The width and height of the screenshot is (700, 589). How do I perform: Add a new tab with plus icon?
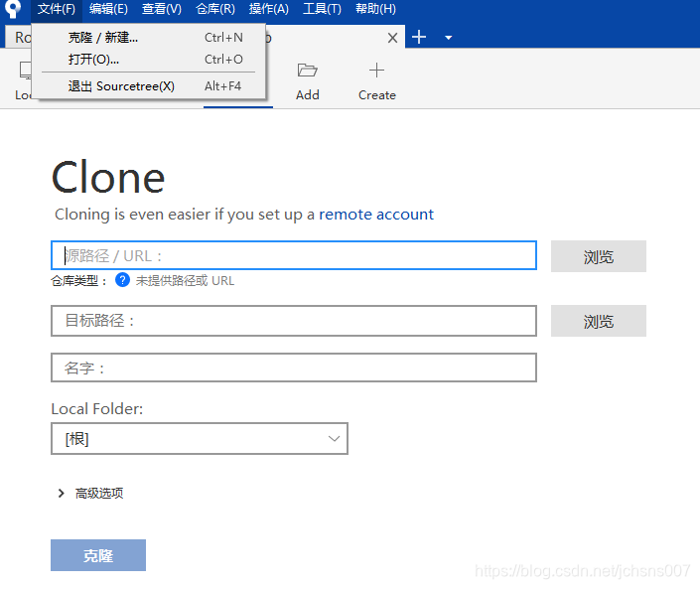tap(419, 37)
